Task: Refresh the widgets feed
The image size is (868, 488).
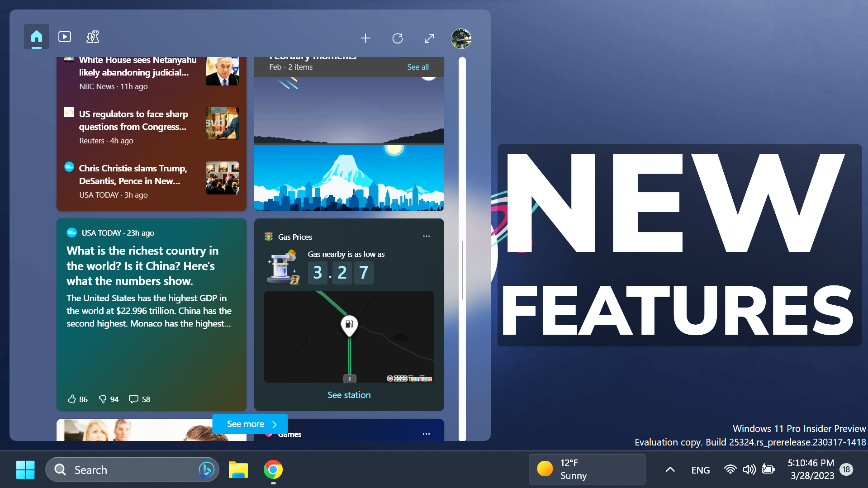Action: 397,38
